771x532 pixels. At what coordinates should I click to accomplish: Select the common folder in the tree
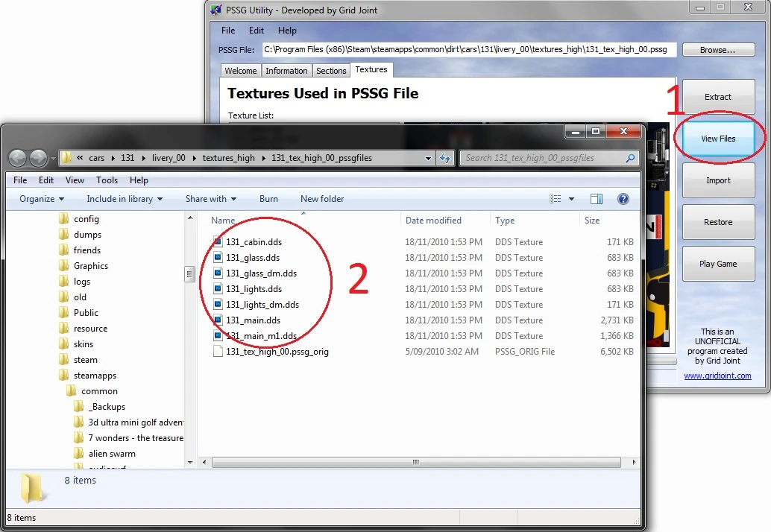[x=99, y=391]
